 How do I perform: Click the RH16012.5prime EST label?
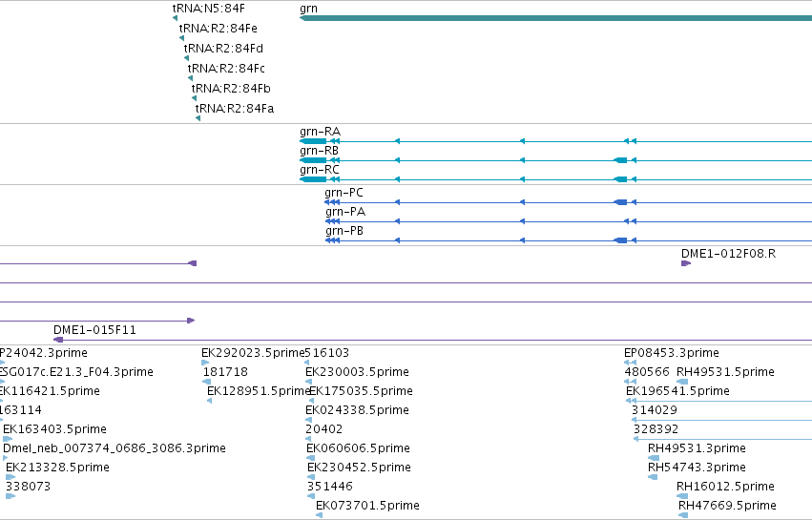click(x=725, y=487)
